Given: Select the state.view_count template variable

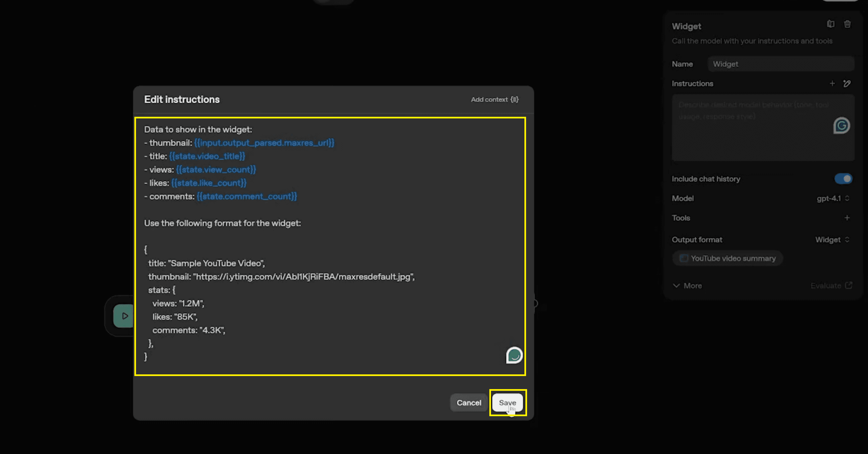Looking at the screenshot, I should coord(216,170).
